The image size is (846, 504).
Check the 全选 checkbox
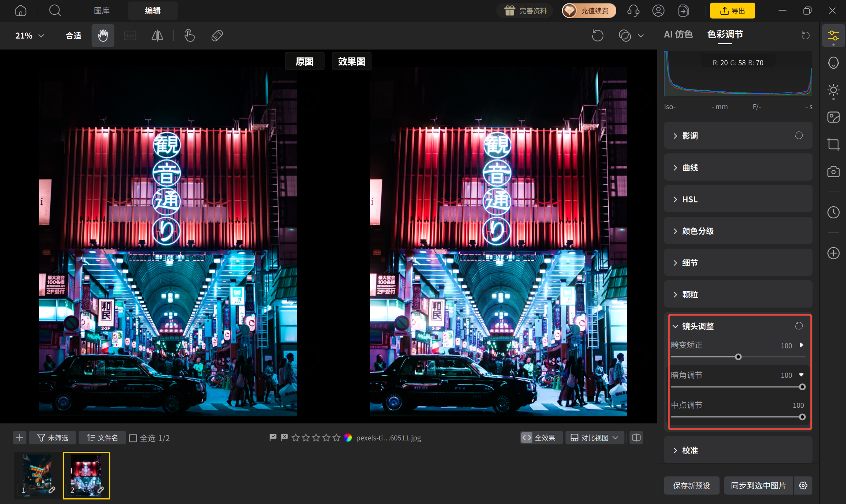(x=133, y=438)
